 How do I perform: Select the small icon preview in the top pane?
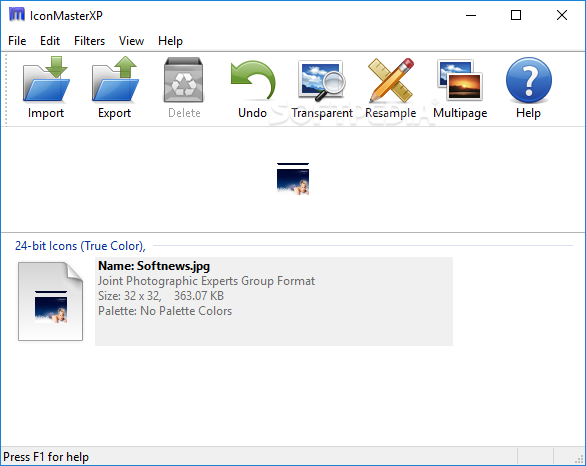[x=293, y=179]
